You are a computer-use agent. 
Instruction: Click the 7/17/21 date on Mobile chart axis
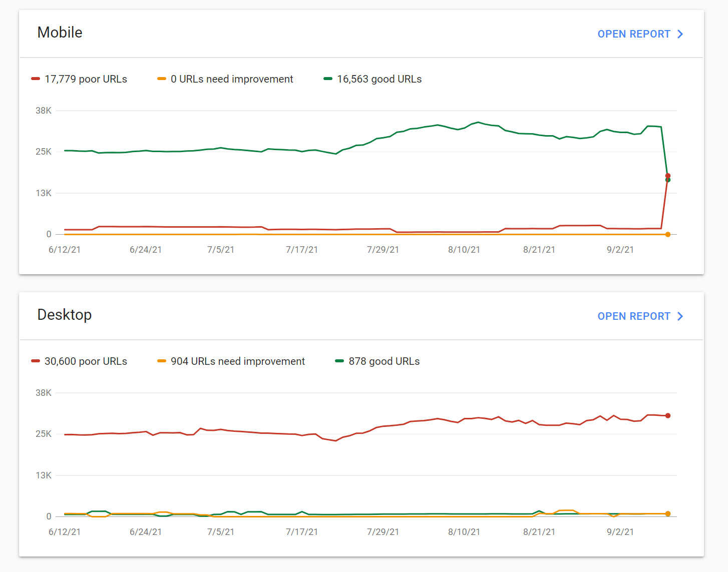pos(302,250)
